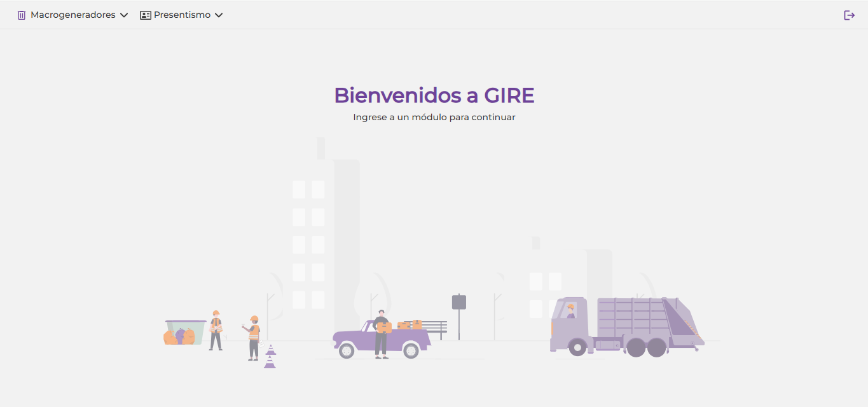The width and height of the screenshot is (868, 407).
Task: Click the ID card icon beside Presentismo
Action: click(x=146, y=15)
